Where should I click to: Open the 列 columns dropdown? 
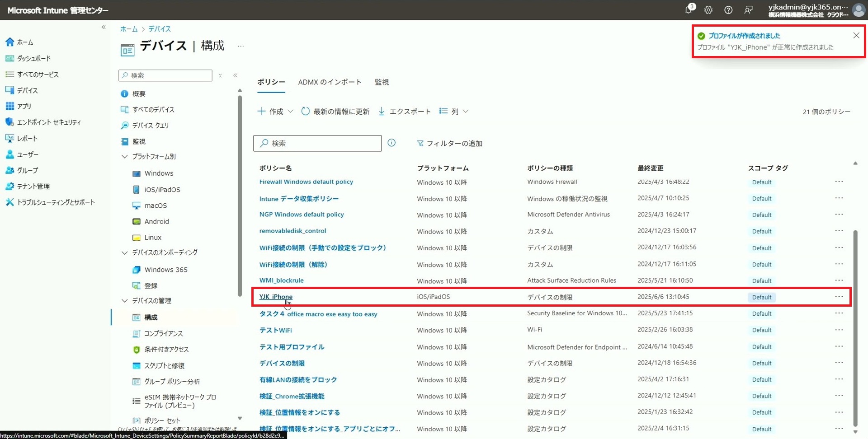point(454,111)
